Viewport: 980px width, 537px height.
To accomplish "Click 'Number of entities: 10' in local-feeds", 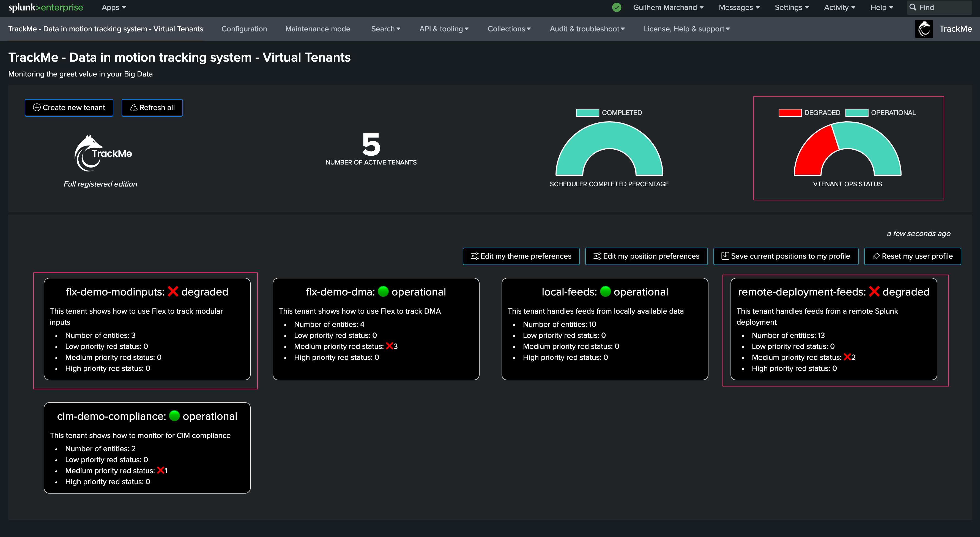I will 559,324.
